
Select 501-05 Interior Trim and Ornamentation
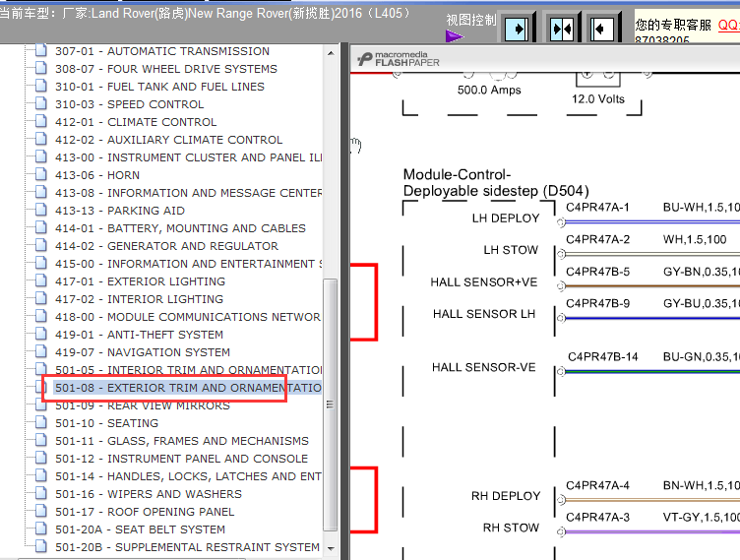188,370
